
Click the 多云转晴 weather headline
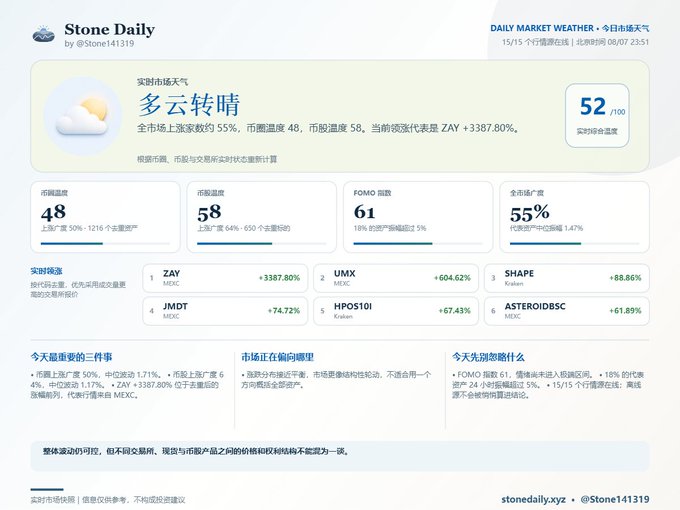(189, 105)
